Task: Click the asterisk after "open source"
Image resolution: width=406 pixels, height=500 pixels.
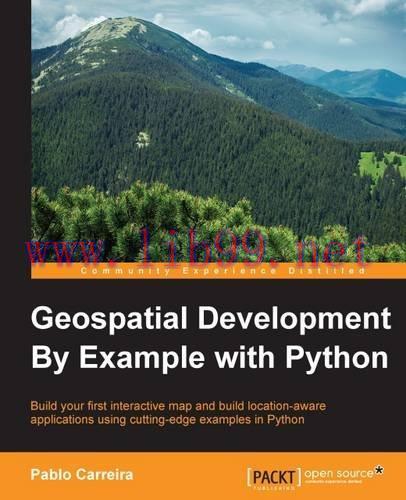Action: pyautogui.click(x=379, y=470)
